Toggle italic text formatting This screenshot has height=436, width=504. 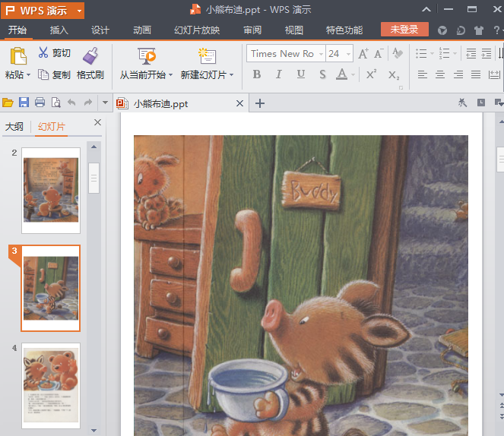point(278,74)
